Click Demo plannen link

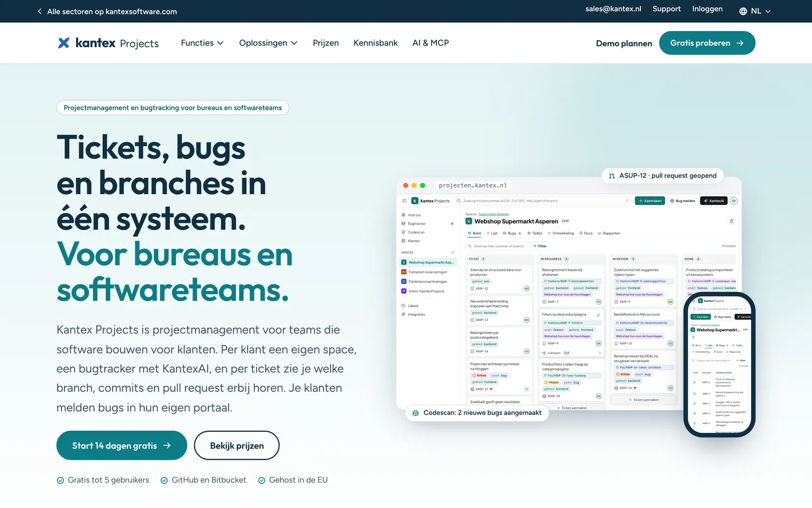point(624,43)
